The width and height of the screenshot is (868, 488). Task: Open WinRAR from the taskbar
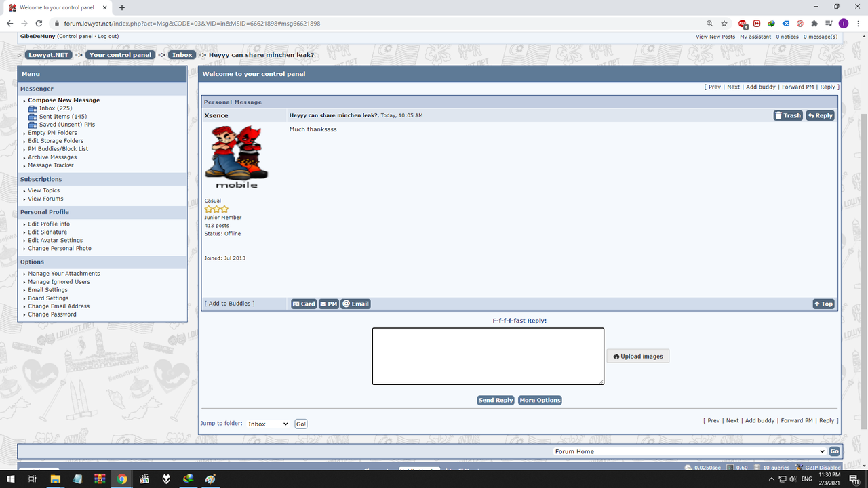pos(100,479)
